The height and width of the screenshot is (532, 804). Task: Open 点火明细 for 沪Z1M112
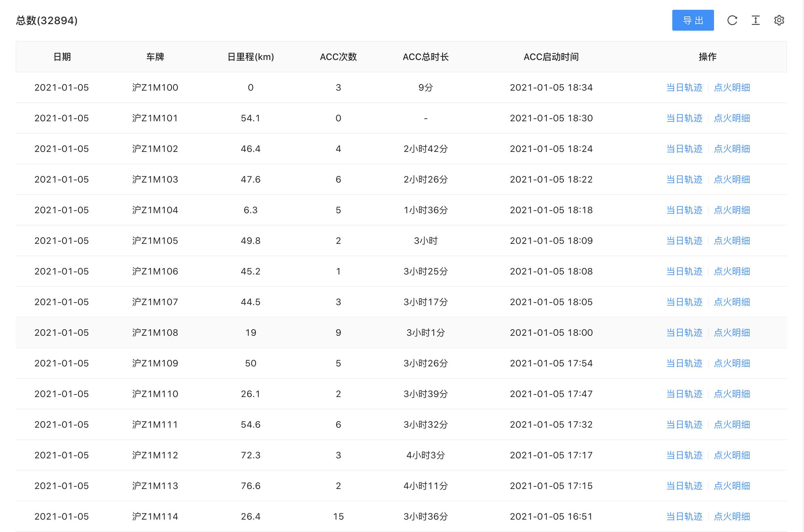732,455
